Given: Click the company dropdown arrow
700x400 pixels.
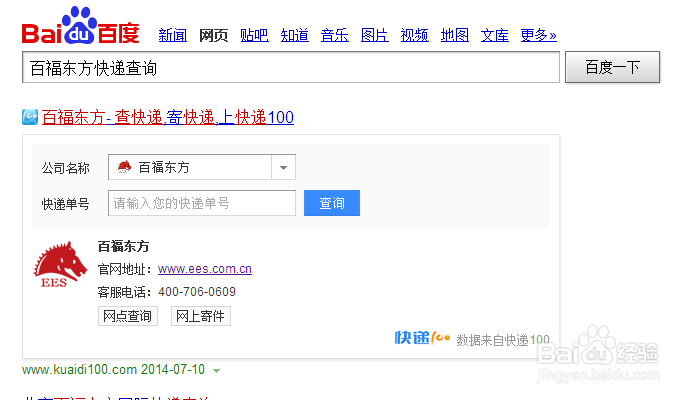Looking at the screenshot, I should (x=283, y=167).
